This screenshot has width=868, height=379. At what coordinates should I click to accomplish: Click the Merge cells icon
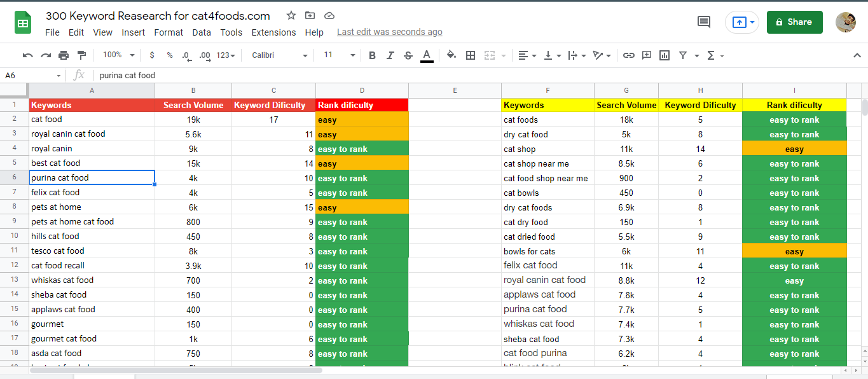pos(490,55)
